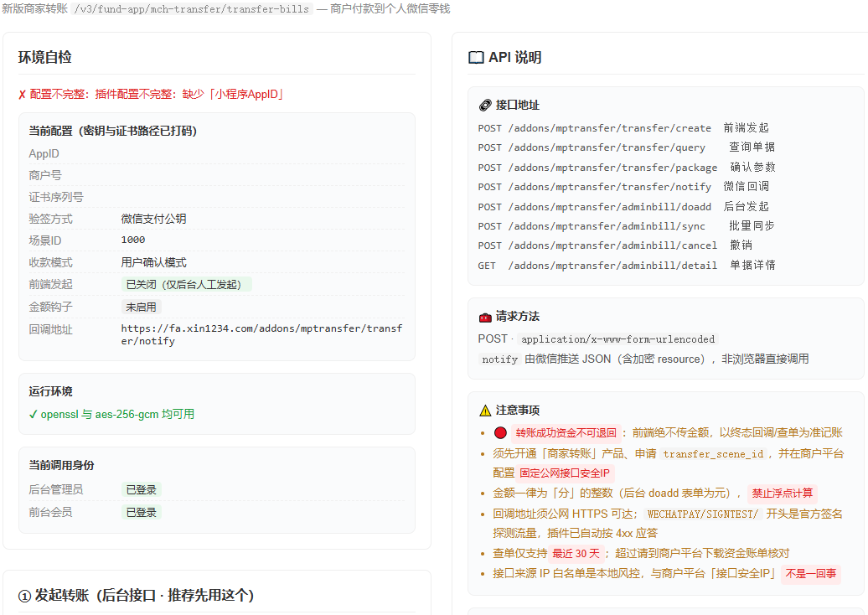This screenshot has height=615, width=868.
Task: Click the red circle icon before 转账成功资金不可退回
Action: coord(500,433)
